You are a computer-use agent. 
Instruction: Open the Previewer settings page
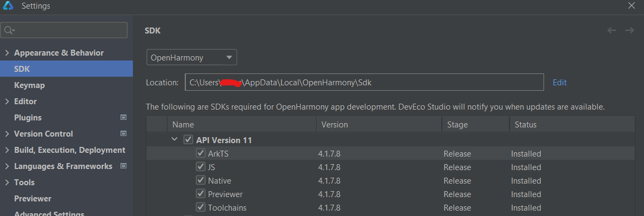pyautogui.click(x=33, y=198)
